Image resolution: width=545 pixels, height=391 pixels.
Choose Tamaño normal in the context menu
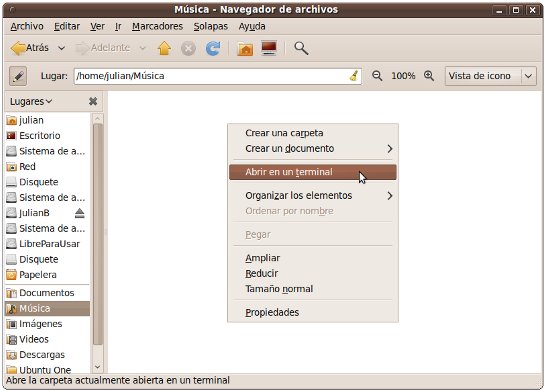click(x=313, y=289)
